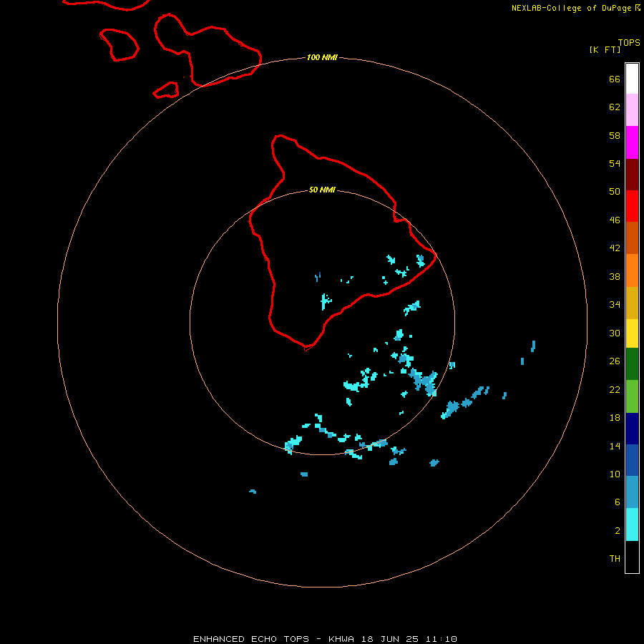Click the magenta 58 K FT legend swatch
Viewport: 644px width, 644px height.
pyautogui.click(x=632, y=142)
